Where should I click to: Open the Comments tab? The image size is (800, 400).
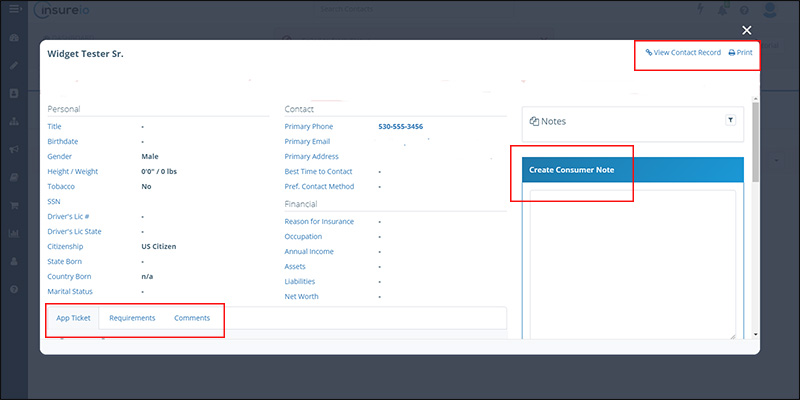pos(192,318)
